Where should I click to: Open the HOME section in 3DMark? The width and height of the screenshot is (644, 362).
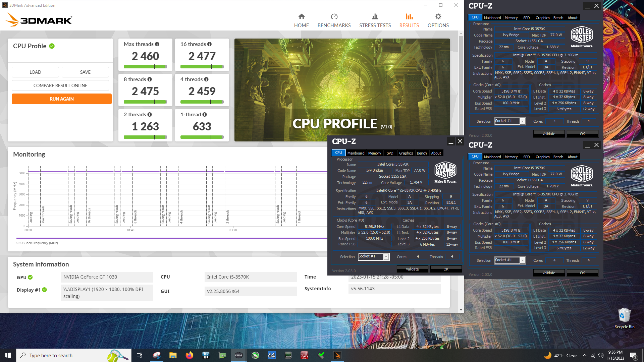[301, 21]
